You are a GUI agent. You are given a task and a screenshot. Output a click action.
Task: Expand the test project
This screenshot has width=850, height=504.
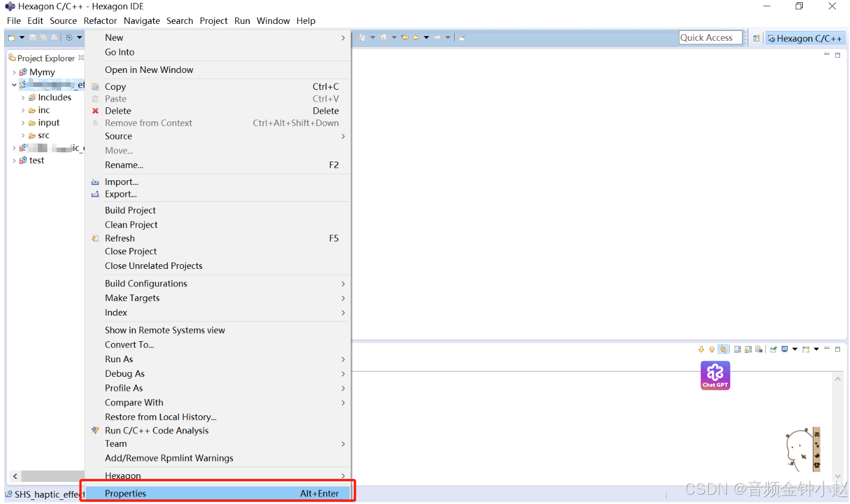[14, 160]
